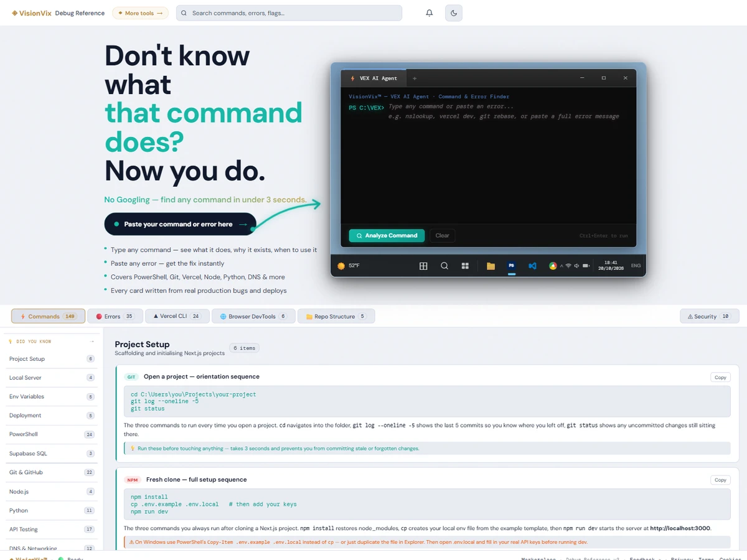Click Paste your command or error here
This screenshot has width=747, height=560.
180,224
